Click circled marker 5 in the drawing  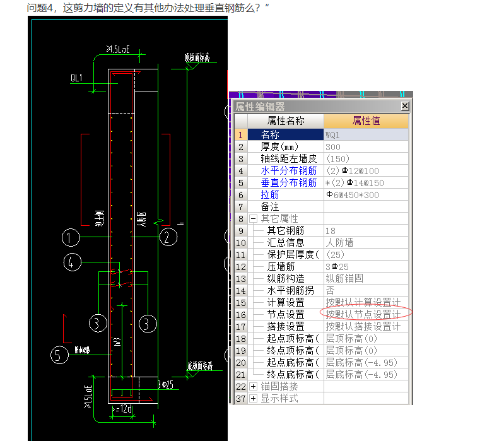59,355
